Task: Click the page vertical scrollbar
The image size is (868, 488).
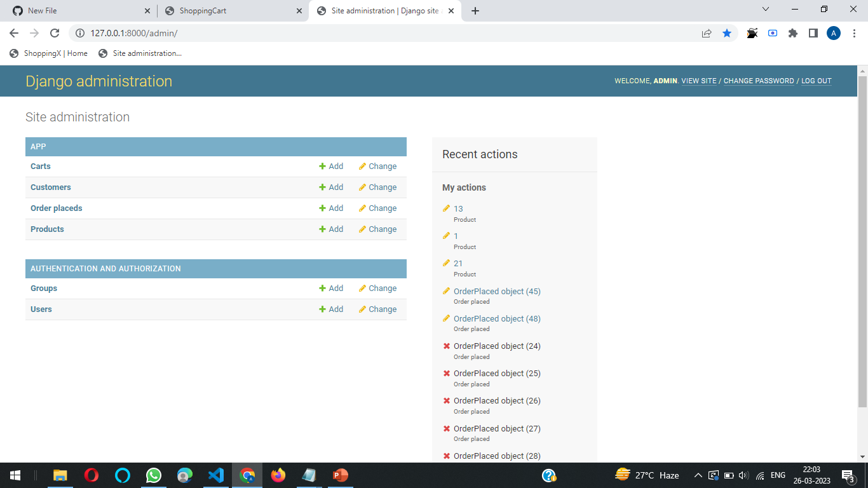Action: tap(862, 241)
